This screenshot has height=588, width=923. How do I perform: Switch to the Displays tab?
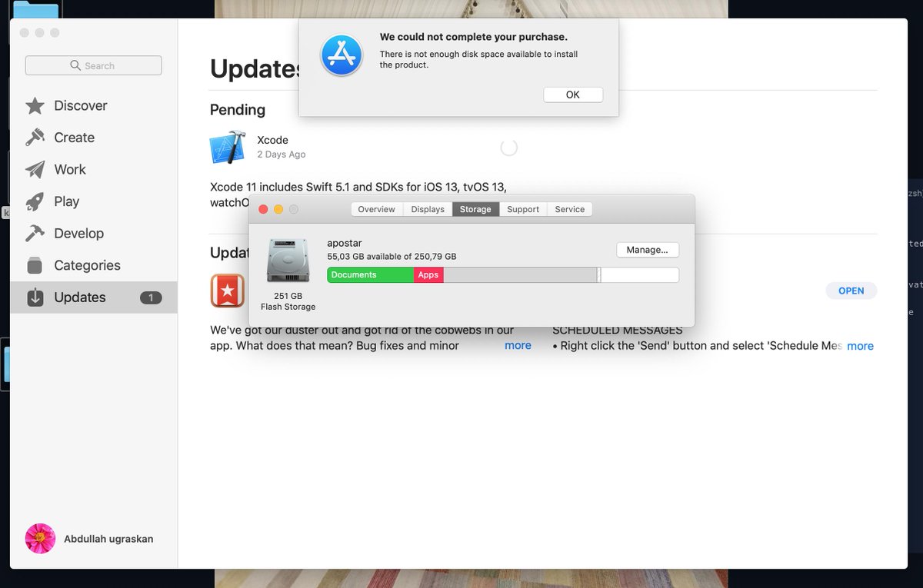428,209
